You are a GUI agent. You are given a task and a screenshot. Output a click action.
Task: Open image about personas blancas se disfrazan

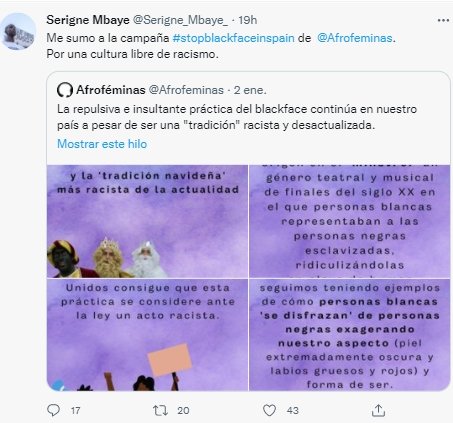point(350,335)
